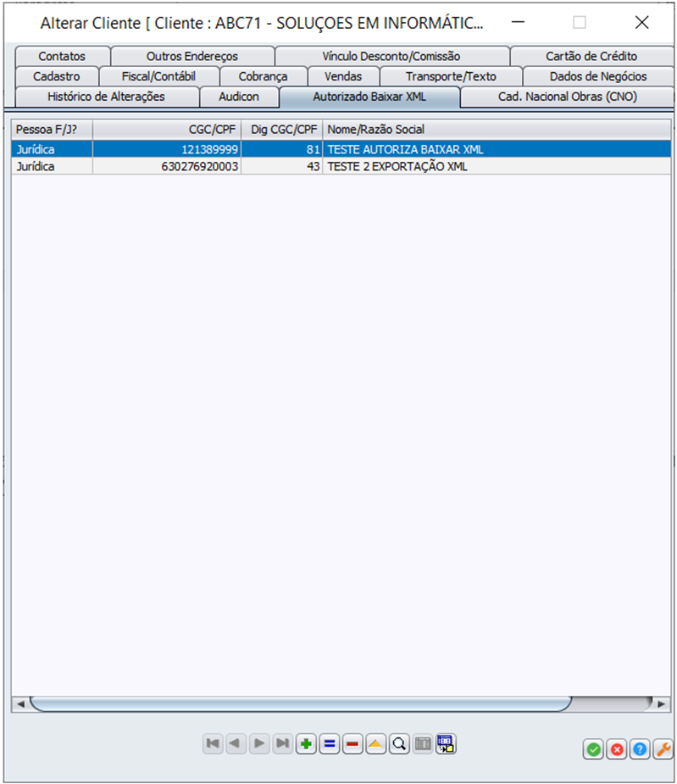Screen dimensions: 677x784
Task: Click the grid export icon in toolbar
Action: (446, 744)
